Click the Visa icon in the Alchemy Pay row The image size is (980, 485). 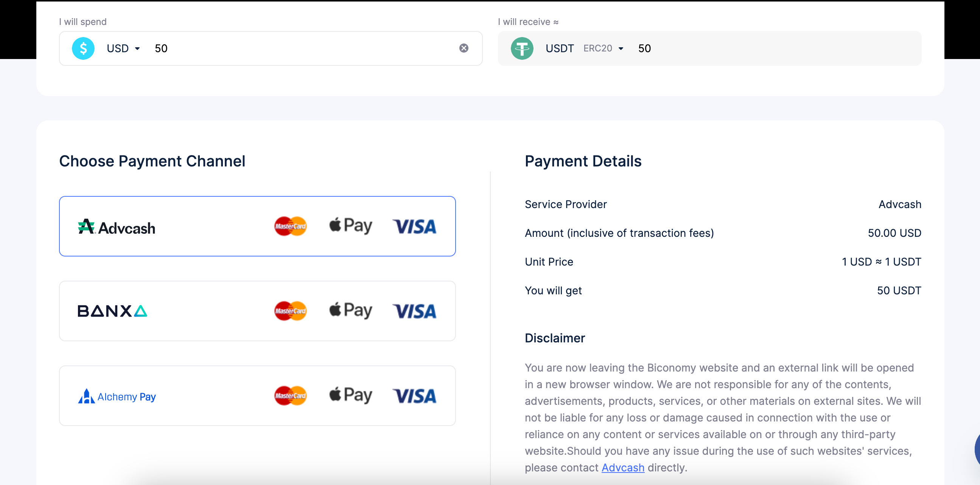(x=414, y=396)
